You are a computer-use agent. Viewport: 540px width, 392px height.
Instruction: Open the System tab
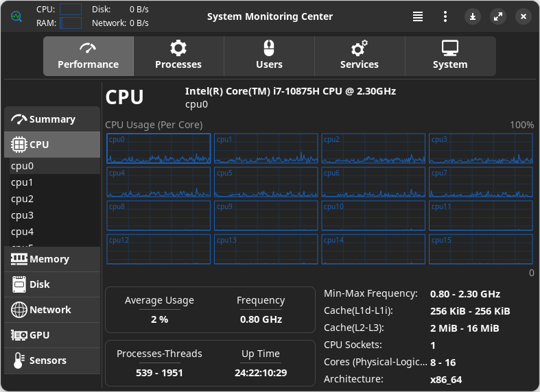click(451, 56)
